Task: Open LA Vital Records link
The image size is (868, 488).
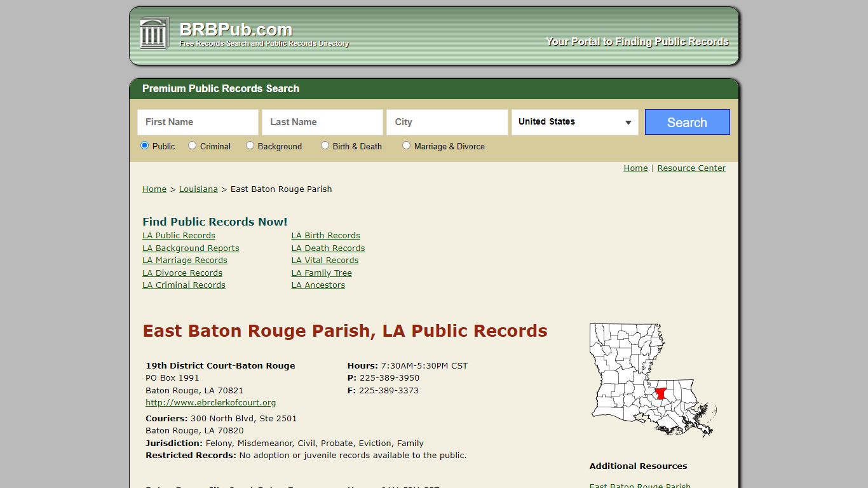Action: click(325, 261)
